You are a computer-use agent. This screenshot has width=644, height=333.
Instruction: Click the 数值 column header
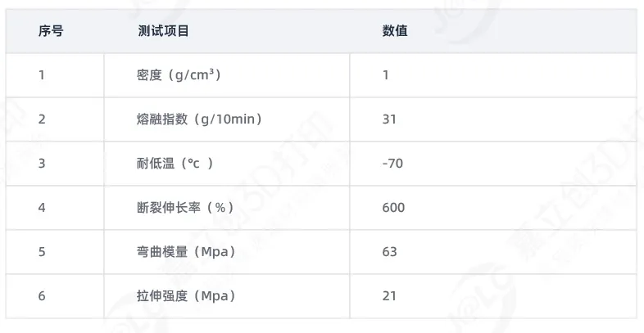click(x=395, y=32)
